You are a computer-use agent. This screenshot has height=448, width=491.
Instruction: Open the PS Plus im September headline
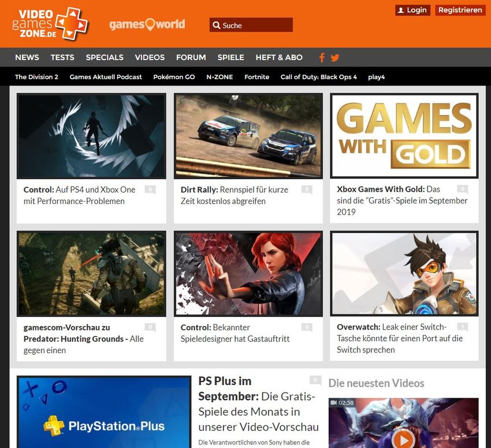(x=259, y=404)
